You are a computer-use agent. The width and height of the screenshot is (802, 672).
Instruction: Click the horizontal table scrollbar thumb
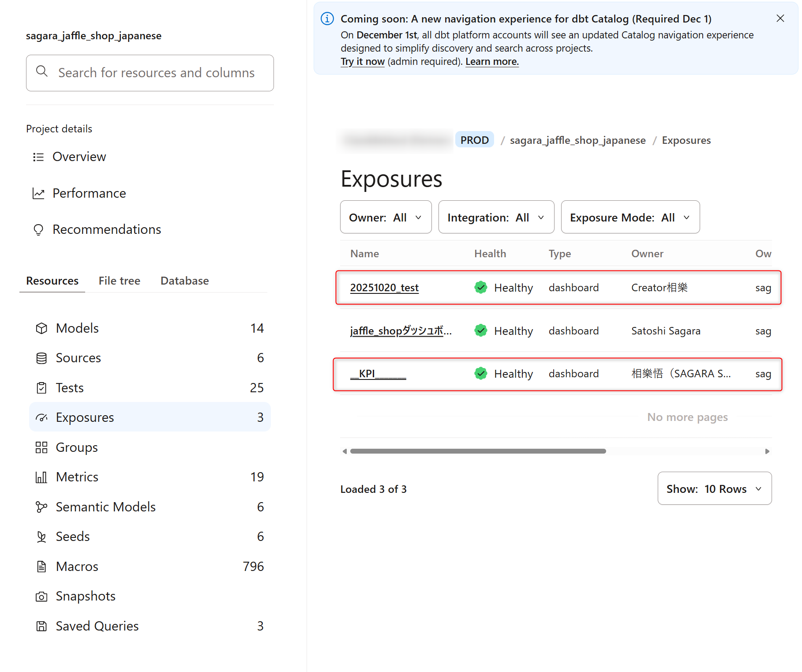click(x=478, y=451)
